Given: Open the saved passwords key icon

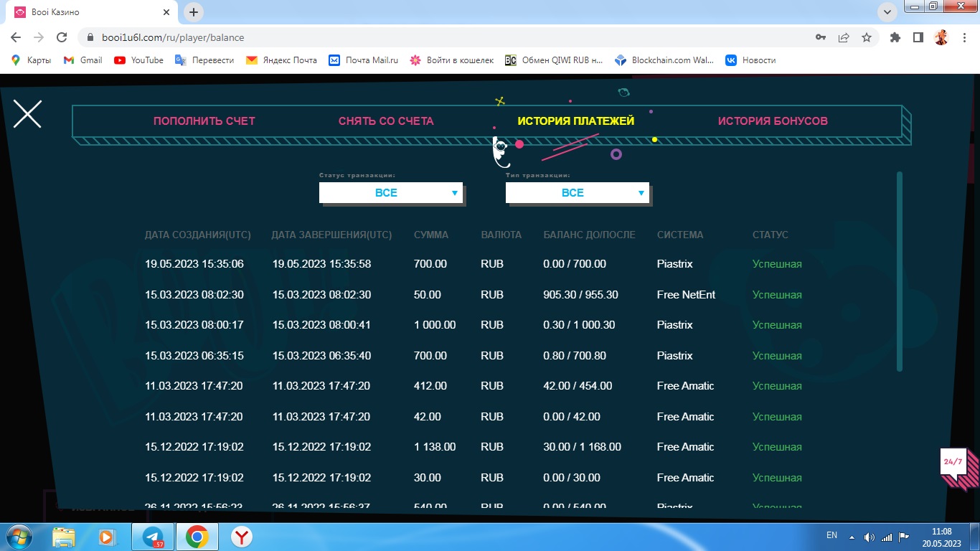Looking at the screenshot, I should tap(821, 37).
